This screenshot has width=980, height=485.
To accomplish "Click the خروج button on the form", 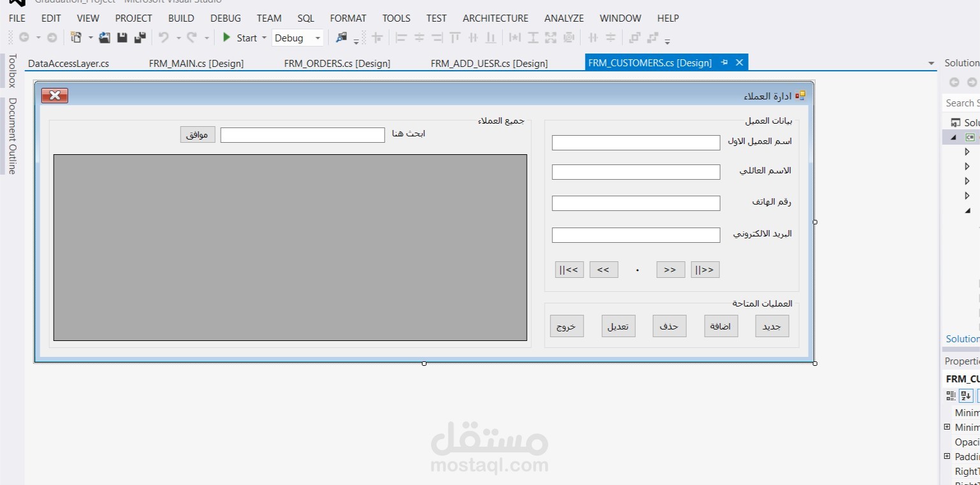I will pos(567,326).
